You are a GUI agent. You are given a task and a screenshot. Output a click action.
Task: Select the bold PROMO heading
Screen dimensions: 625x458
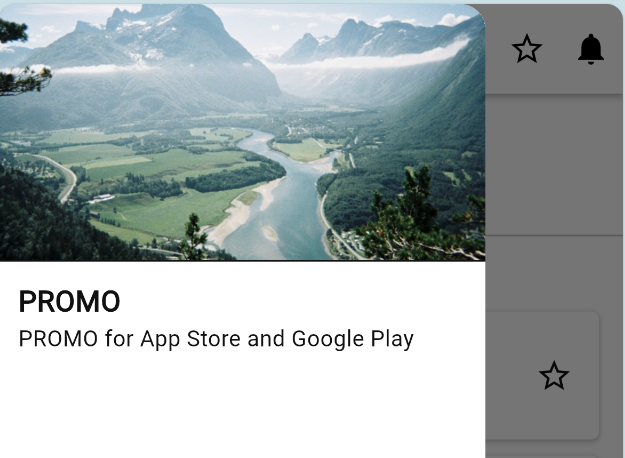(x=69, y=301)
